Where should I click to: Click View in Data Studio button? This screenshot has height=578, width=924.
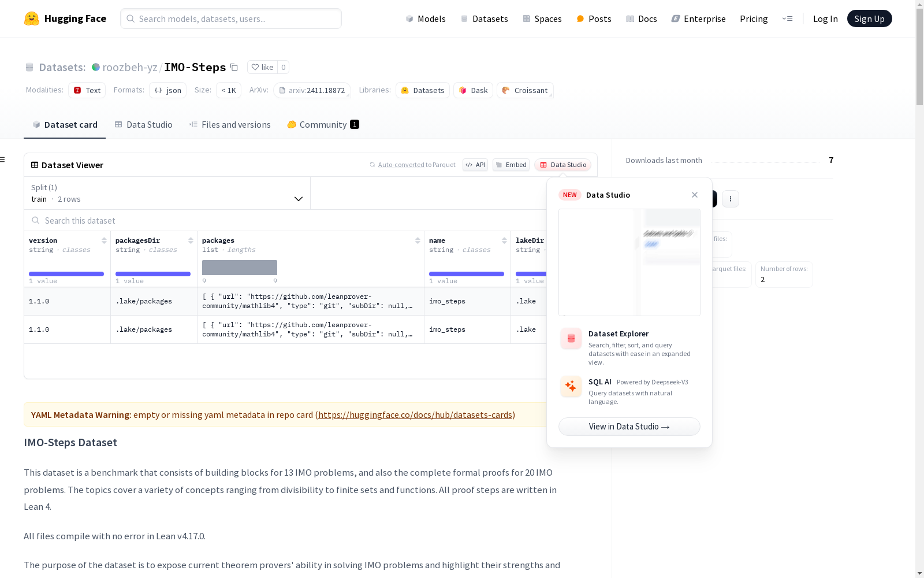629,427
